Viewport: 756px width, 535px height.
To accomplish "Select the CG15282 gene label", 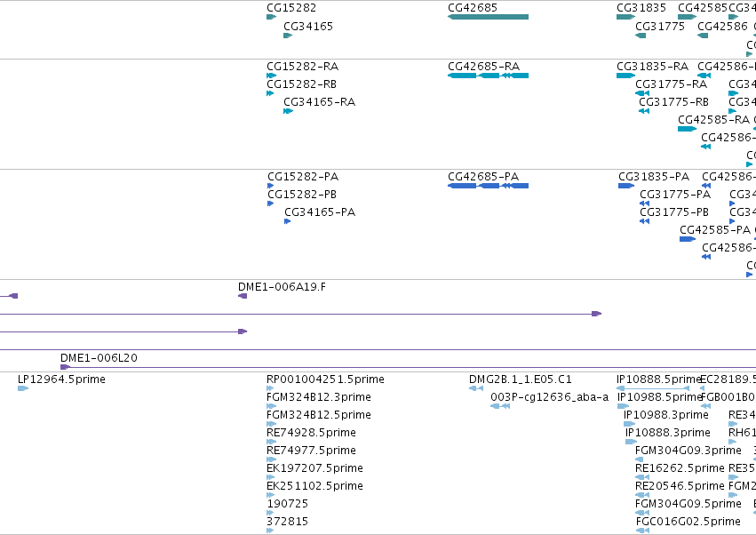I will point(291,8).
